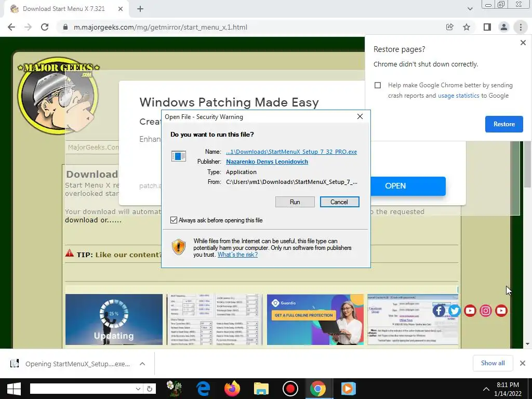Screen dimensions: 532x399
Task: Open File Explorer from taskbar
Action: pyautogui.click(x=261, y=389)
